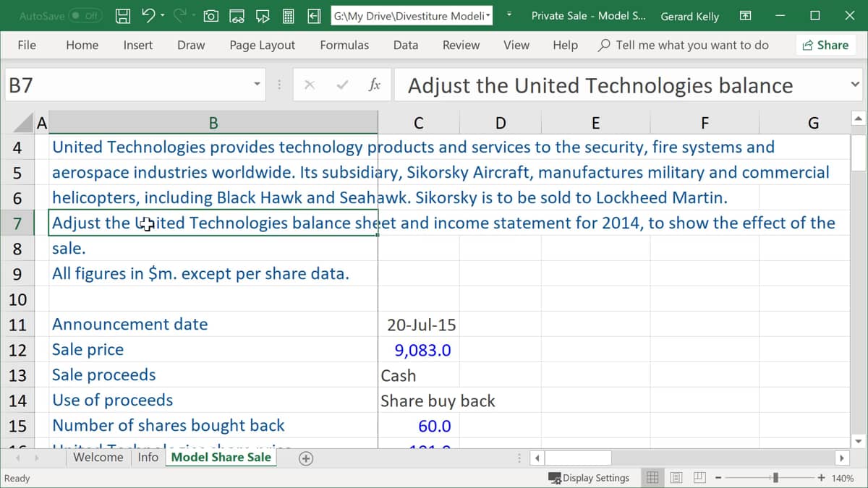Click the Cancel (X) formula bar icon
This screenshot has width=868, height=488.
point(309,85)
